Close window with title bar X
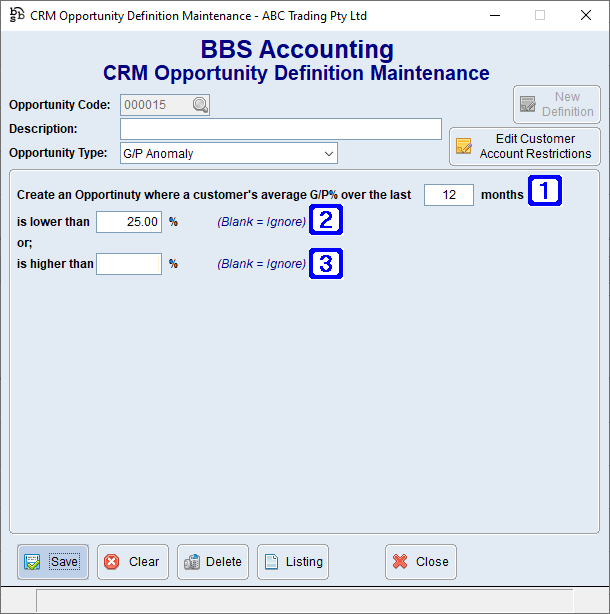 [586, 16]
